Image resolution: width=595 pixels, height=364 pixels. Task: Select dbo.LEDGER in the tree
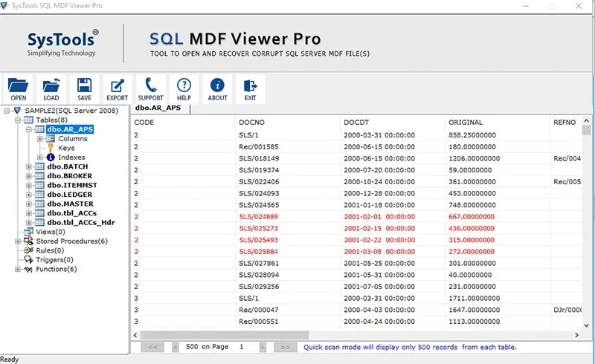pos(69,195)
